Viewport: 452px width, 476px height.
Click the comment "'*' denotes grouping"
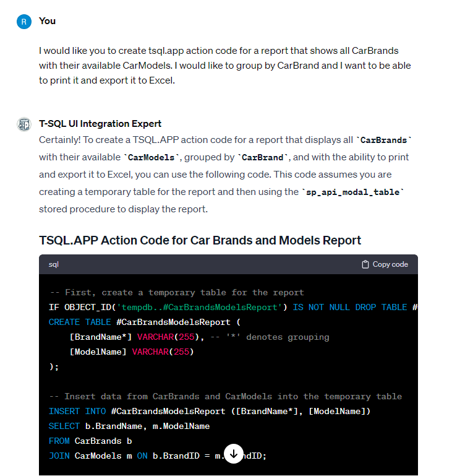click(270, 337)
